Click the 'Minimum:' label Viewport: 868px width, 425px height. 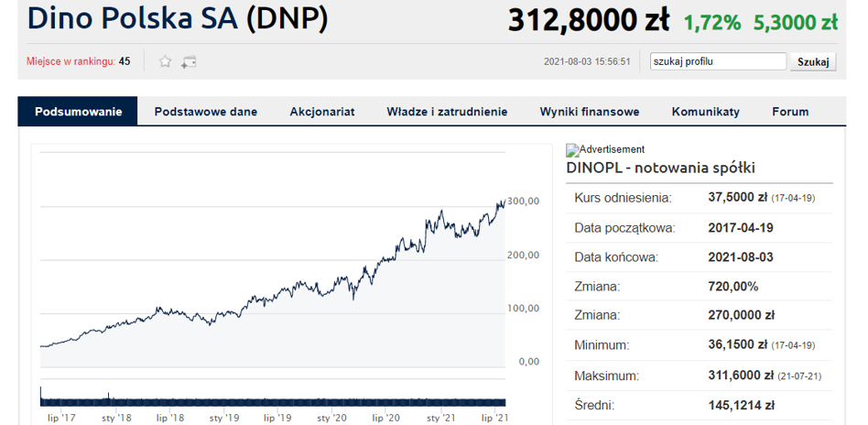pyautogui.click(x=602, y=345)
